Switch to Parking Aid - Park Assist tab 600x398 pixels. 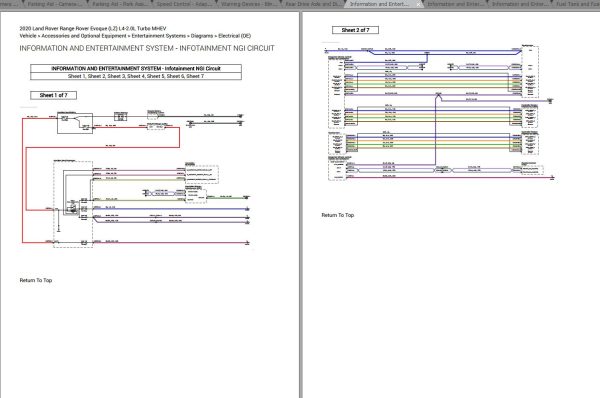[120, 4]
